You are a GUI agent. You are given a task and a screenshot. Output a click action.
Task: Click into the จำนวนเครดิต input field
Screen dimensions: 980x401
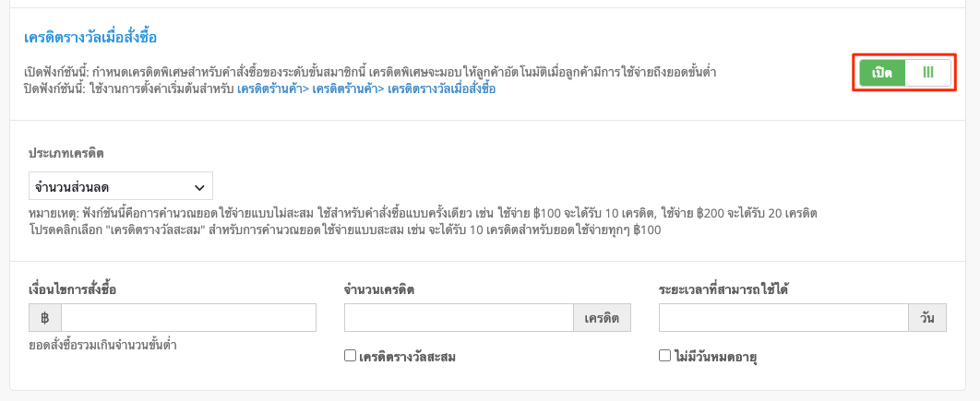pos(459,318)
